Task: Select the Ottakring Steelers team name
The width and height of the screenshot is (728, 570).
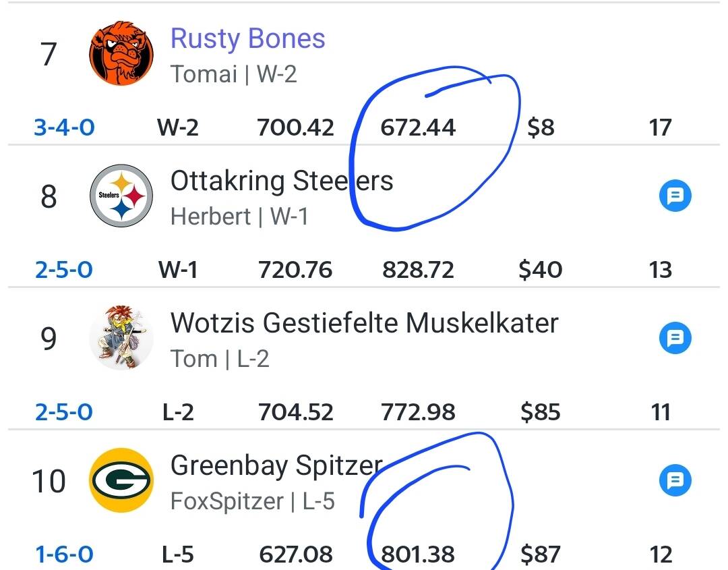Action: (281, 181)
